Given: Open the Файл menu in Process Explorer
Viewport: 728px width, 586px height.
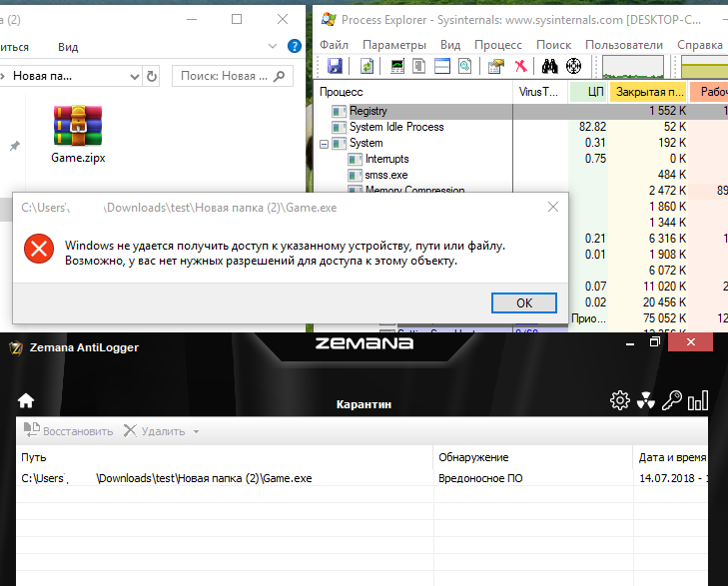Looking at the screenshot, I should point(334,45).
